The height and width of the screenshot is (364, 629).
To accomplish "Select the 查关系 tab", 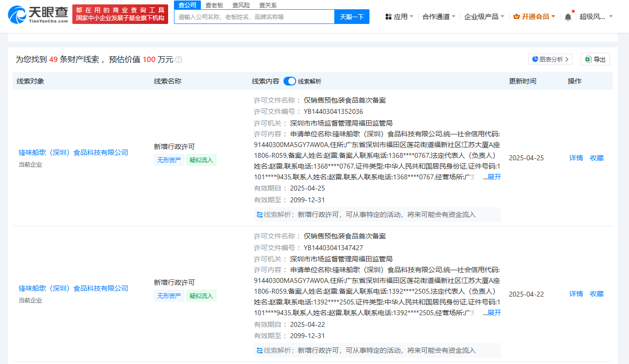I will 268,5.
